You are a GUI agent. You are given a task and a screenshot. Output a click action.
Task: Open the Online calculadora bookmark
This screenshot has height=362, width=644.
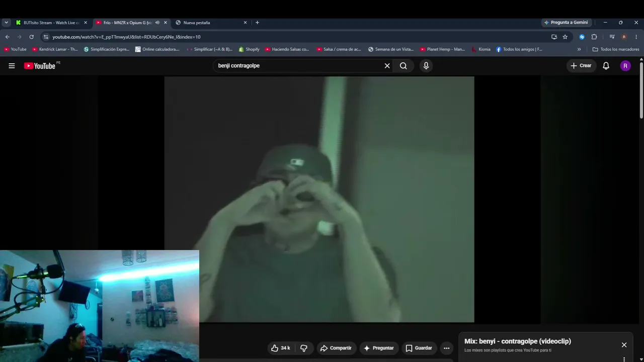(157, 49)
